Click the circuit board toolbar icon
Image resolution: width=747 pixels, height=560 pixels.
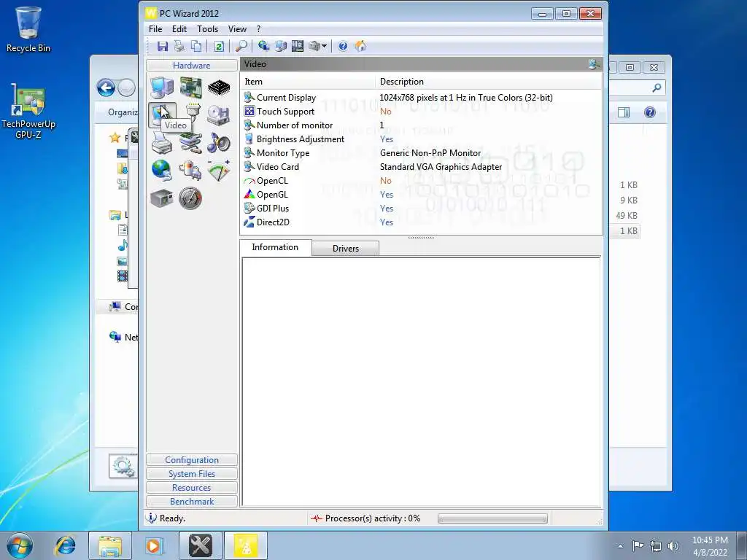[298, 46]
